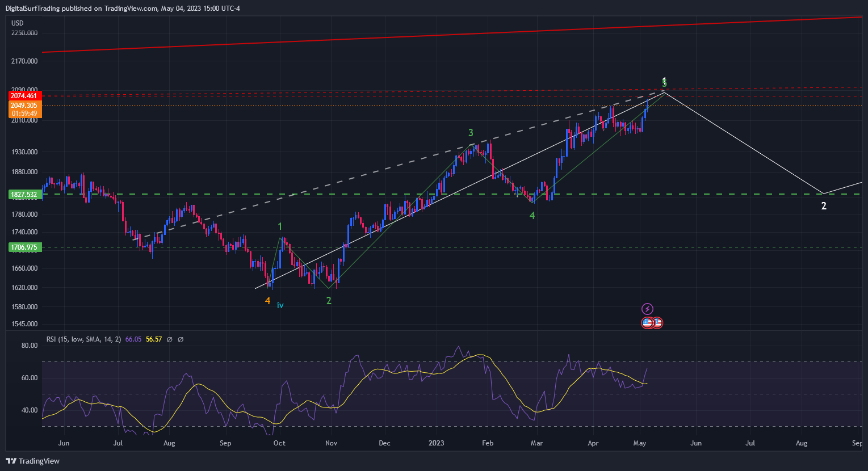
Task: Select the green wave 5 label at peak
Action: tap(664, 83)
